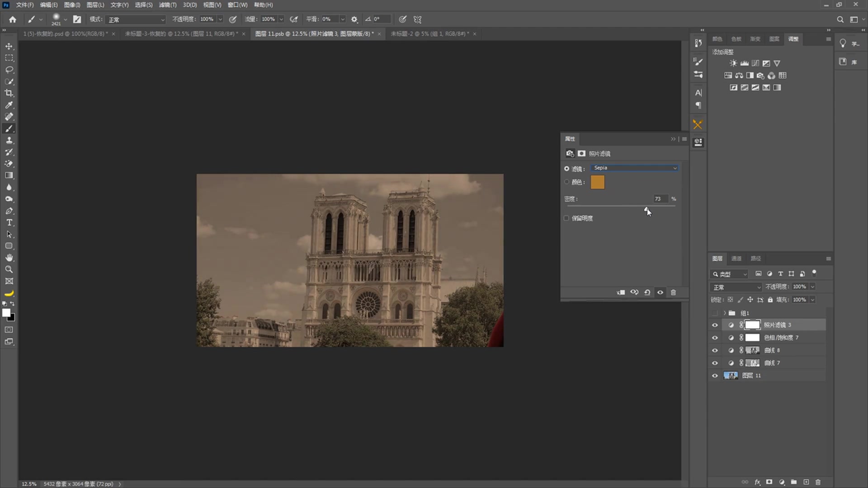Toggle adjustment visibility eye in Properties
Image resolution: width=868 pixels, height=488 pixels.
click(660, 292)
